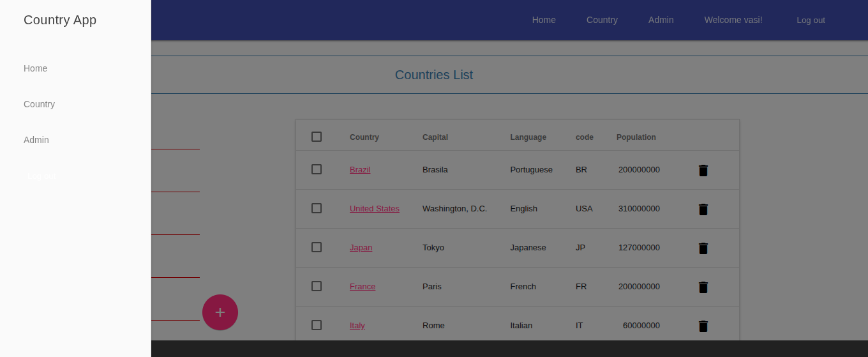Click Log out in the top bar
Image resolution: width=868 pixels, height=357 pixels.
click(811, 20)
